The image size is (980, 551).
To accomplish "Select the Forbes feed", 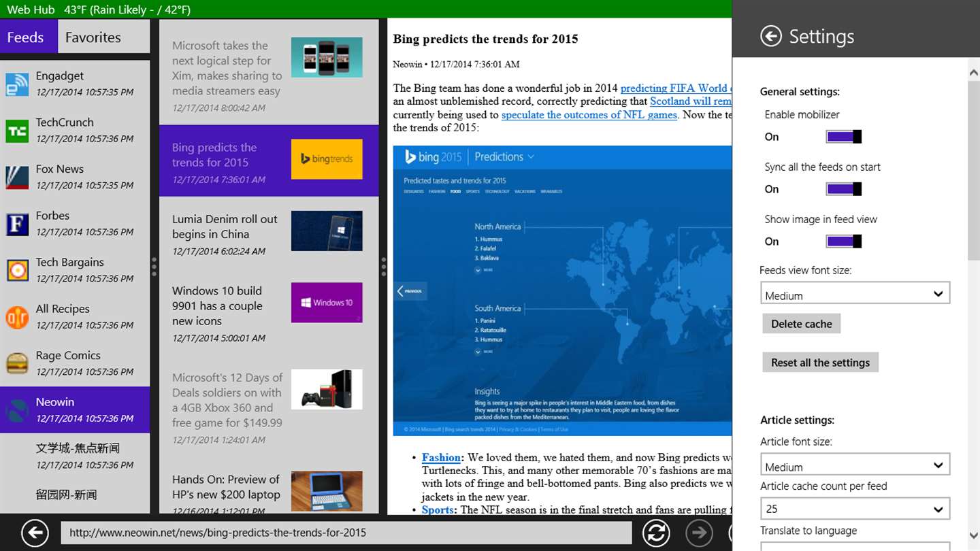I will point(75,224).
